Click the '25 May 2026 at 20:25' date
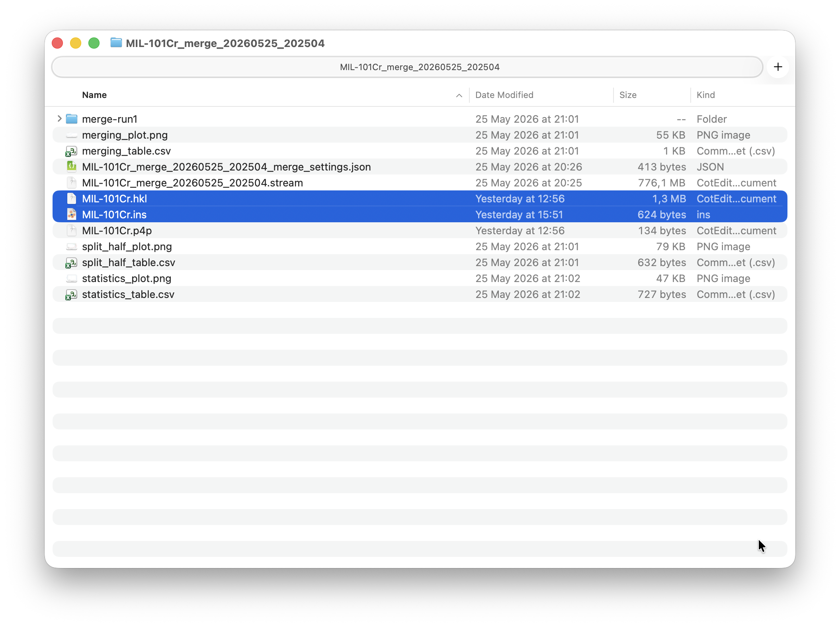This screenshot has width=840, height=627. [528, 183]
